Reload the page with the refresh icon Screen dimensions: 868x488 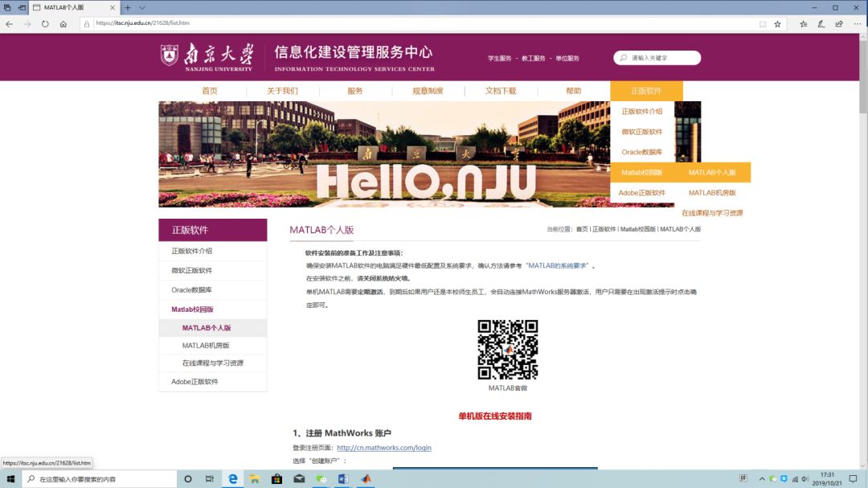[x=45, y=24]
